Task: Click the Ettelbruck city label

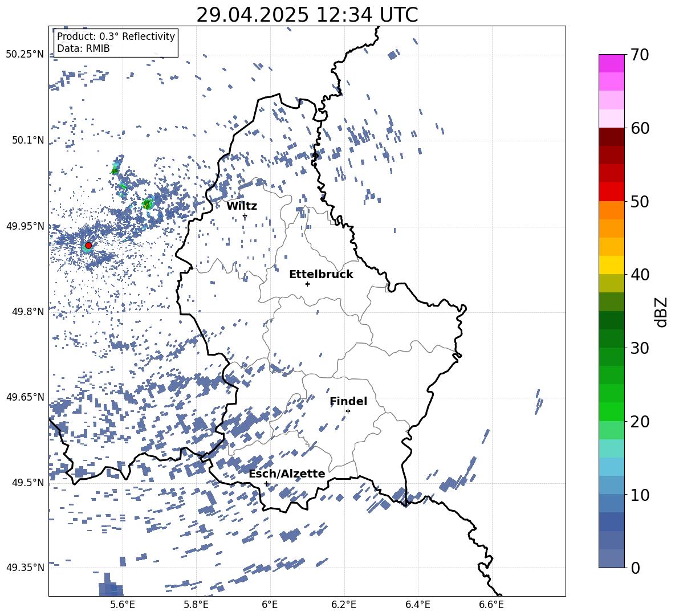Action: click(321, 275)
